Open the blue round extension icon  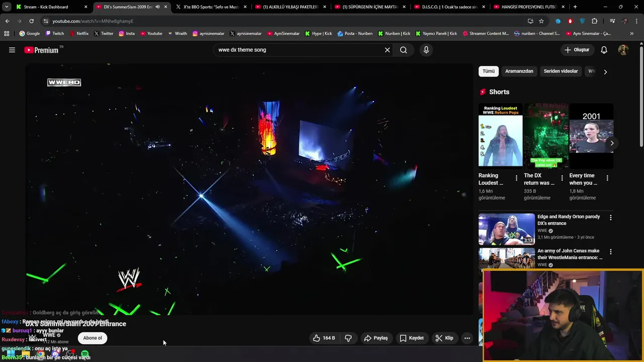click(558, 21)
